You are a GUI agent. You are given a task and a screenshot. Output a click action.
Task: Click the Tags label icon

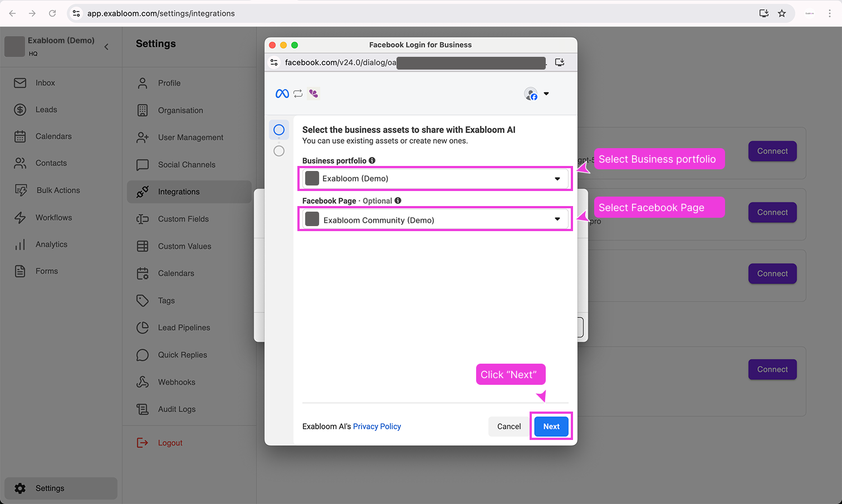[x=143, y=301]
